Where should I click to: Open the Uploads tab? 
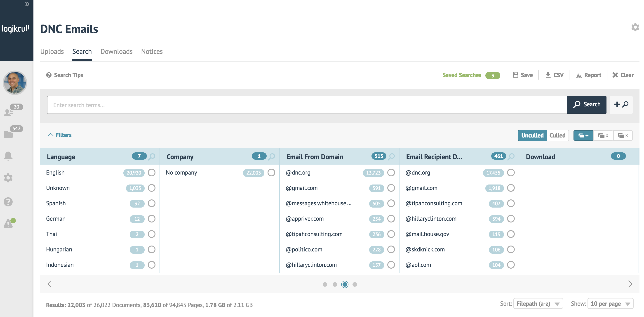52,52
